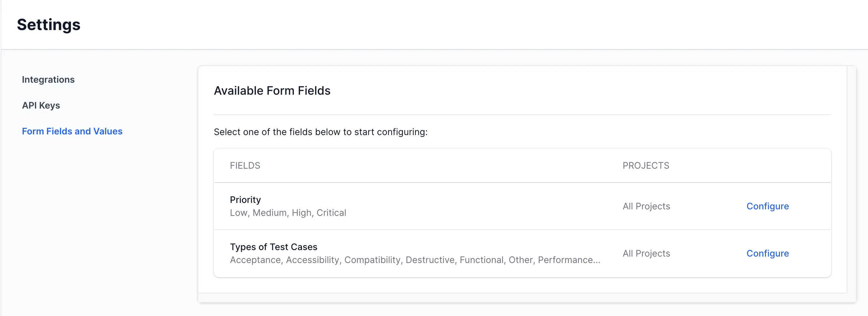Click the Low, Medium, High, Critical values text
The height and width of the screenshot is (316, 868).
[x=288, y=213]
